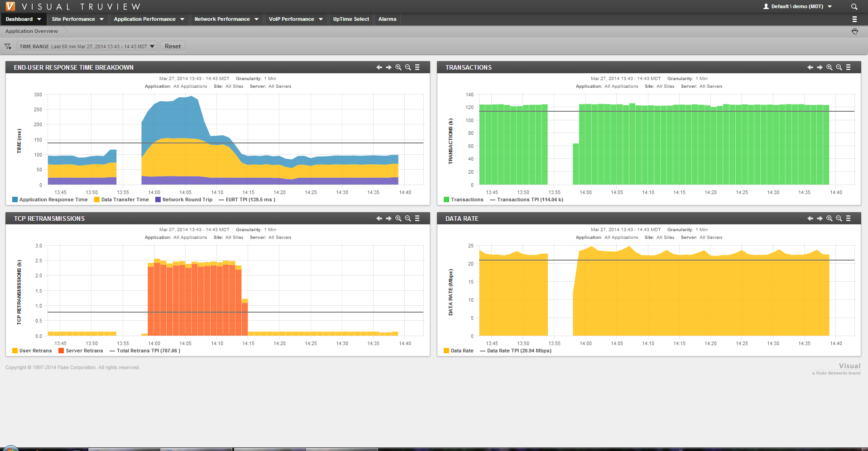Expand the Dashboard menu arrow
Image resolution: width=868 pixels, height=451 pixels.
click(39, 19)
